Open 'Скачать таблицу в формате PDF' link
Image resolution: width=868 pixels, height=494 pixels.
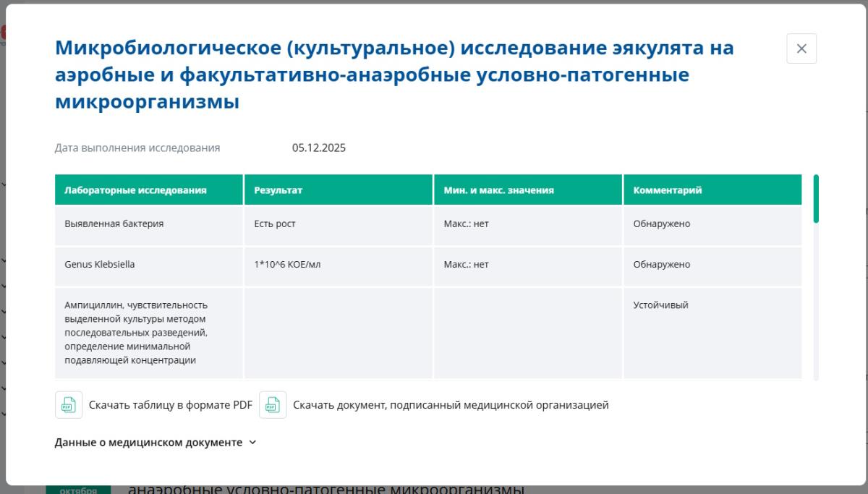tap(170, 405)
